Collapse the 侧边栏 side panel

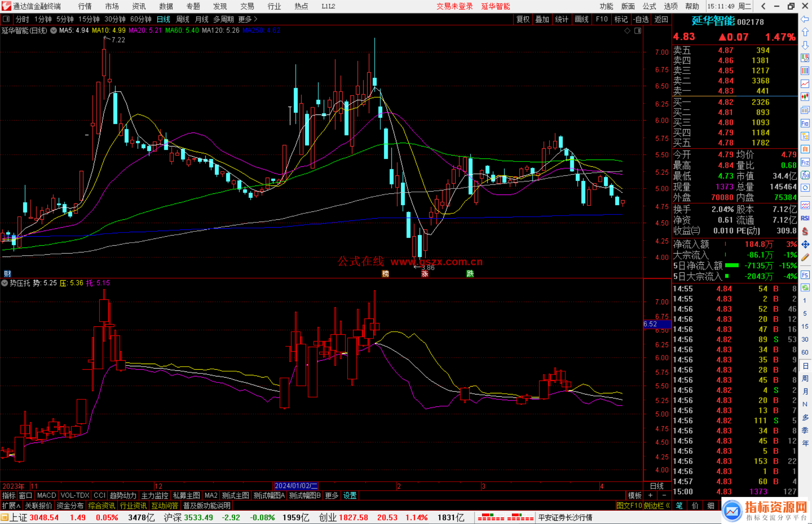tap(657, 506)
